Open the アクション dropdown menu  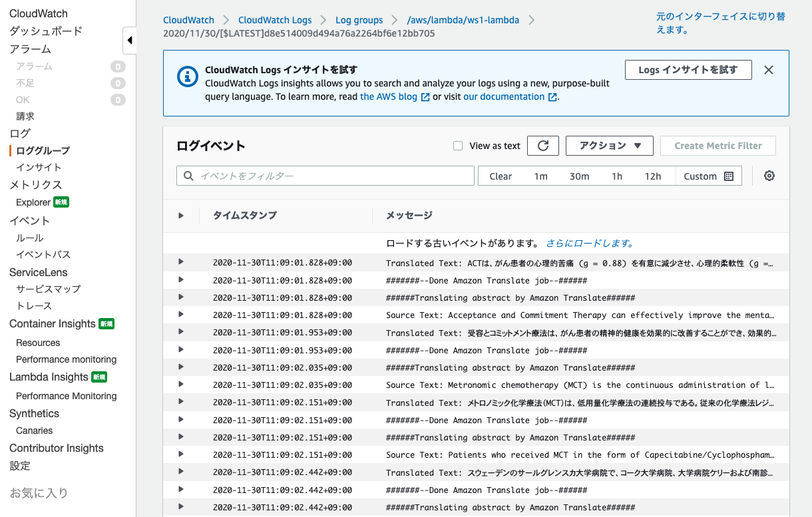610,146
